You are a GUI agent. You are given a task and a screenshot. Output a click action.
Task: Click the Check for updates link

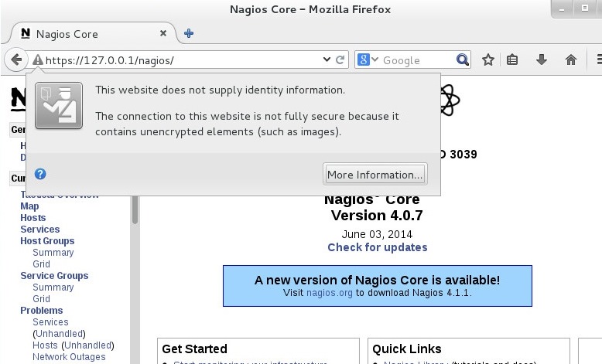(377, 247)
